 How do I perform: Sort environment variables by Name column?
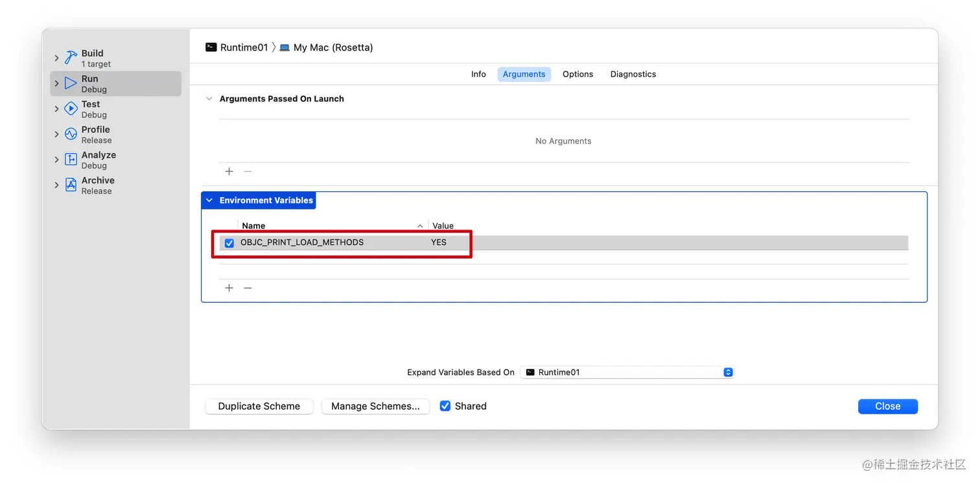point(332,226)
